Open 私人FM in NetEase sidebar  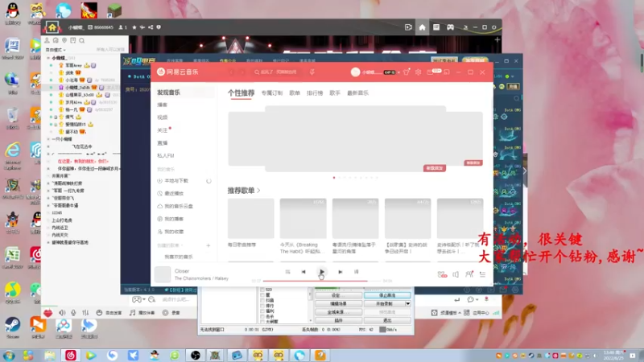tap(166, 155)
